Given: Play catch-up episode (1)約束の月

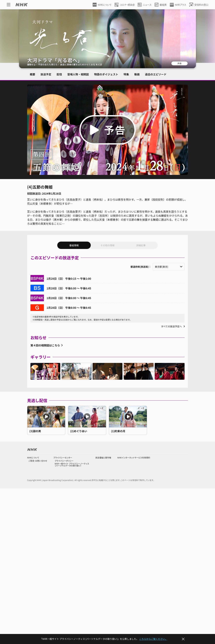Looking at the screenshot, I should point(128,416).
